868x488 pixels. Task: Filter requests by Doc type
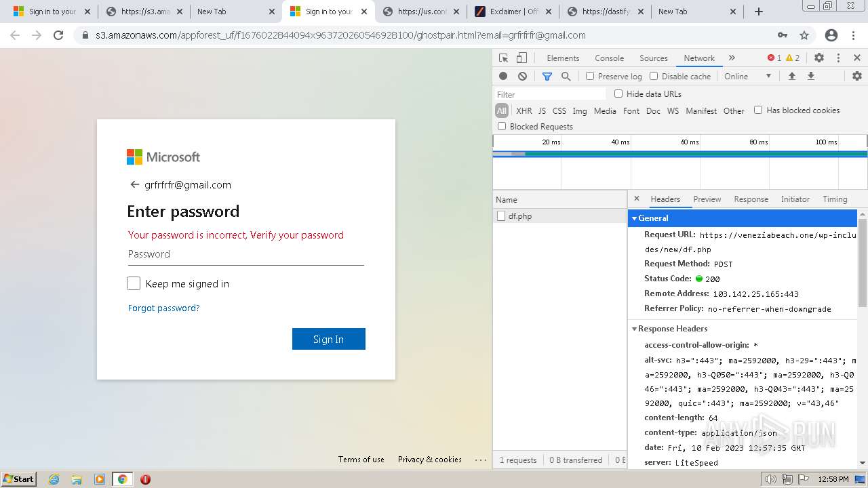[653, 110]
